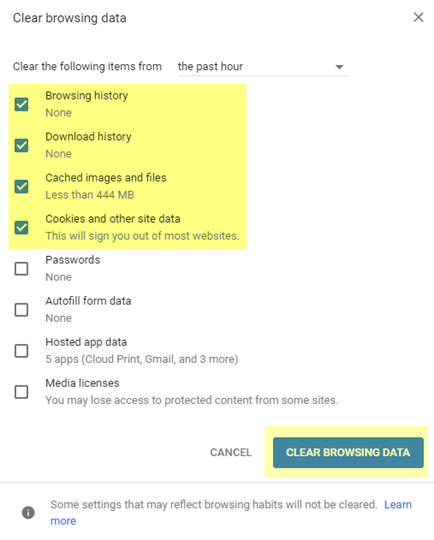This screenshot has height=540, width=434.
Task: Click the time range dropdown arrow
Action: pos(339,67)
